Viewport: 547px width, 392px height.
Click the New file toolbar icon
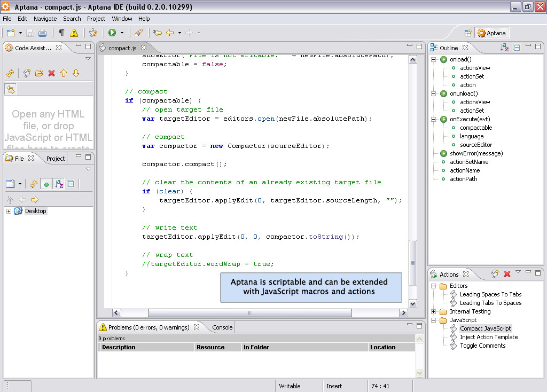tap(11, 33)
